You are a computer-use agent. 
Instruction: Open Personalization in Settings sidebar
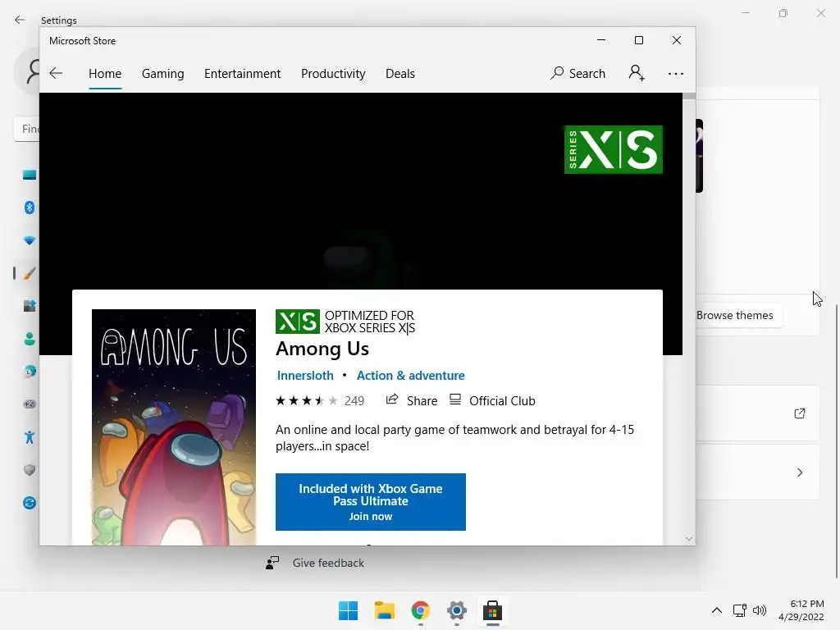click(30, 273)
